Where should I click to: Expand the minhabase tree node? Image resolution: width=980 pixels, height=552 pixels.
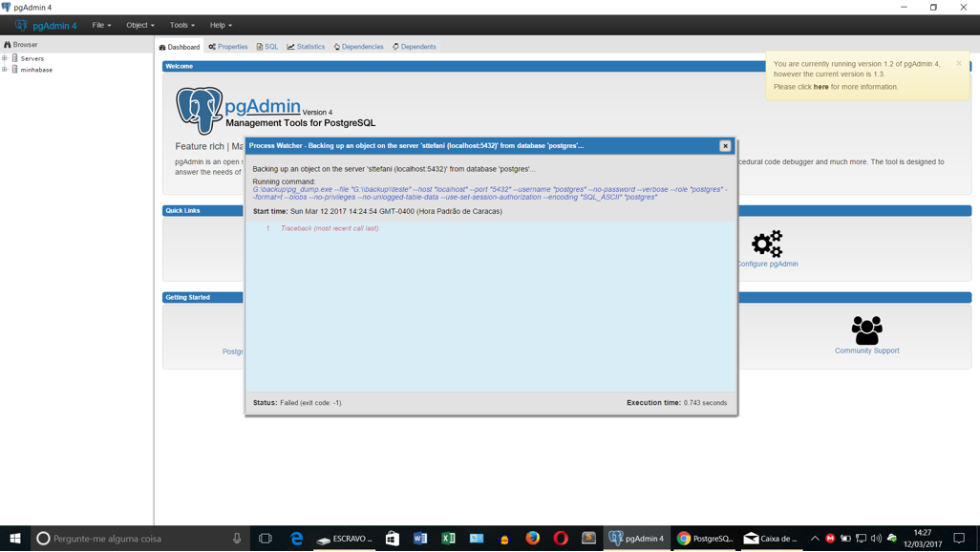(x=5, y=70)
